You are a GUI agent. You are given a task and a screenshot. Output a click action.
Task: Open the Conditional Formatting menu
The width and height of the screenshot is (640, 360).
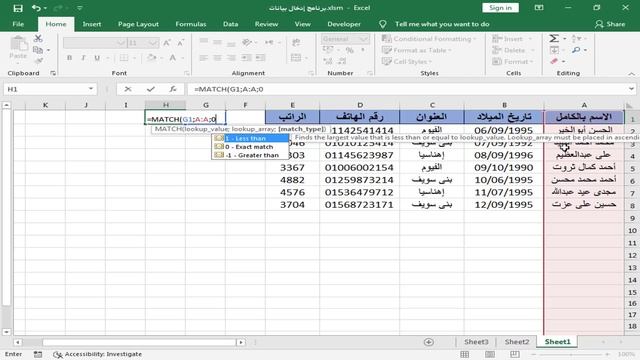pyautogui.click(x=429, y=39)
